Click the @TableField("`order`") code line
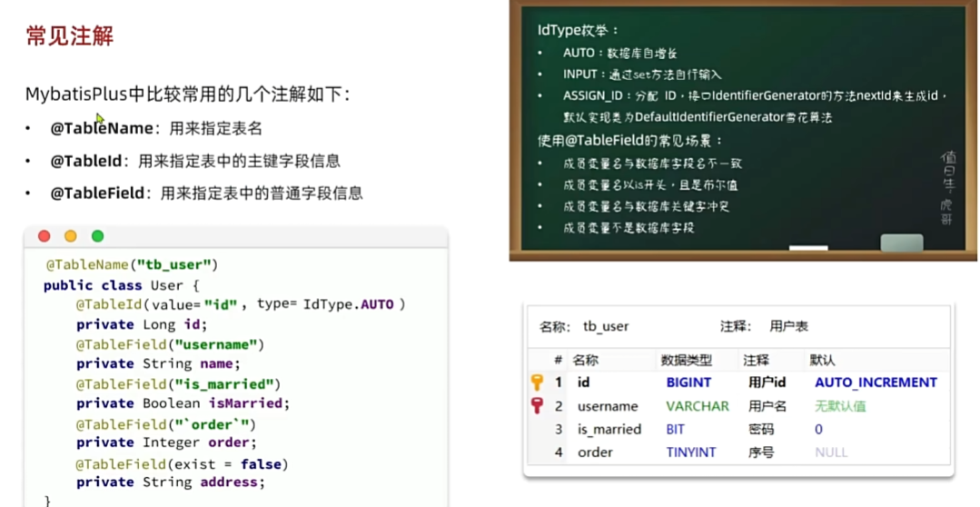 pyautogui.click(x=166, y=424)
